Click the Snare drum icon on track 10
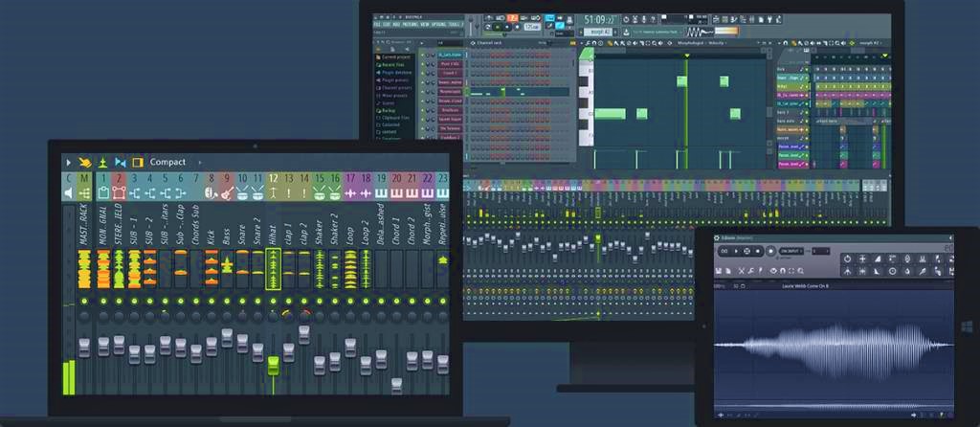This screenshot has height=427, width=980. pos(242,193)
